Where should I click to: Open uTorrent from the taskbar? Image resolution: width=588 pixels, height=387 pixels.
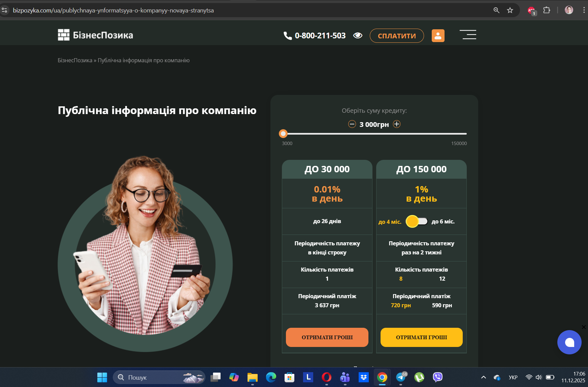click(419, 377)
